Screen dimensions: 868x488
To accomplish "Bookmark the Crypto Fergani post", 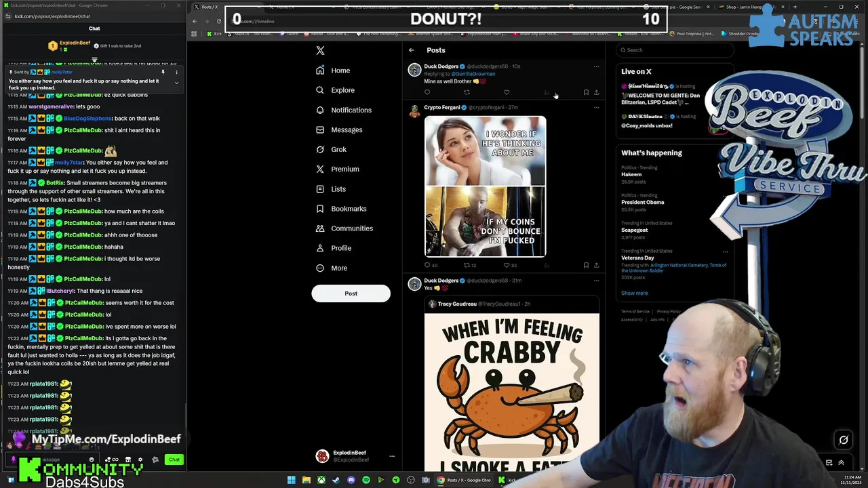I will click(586, 265).
